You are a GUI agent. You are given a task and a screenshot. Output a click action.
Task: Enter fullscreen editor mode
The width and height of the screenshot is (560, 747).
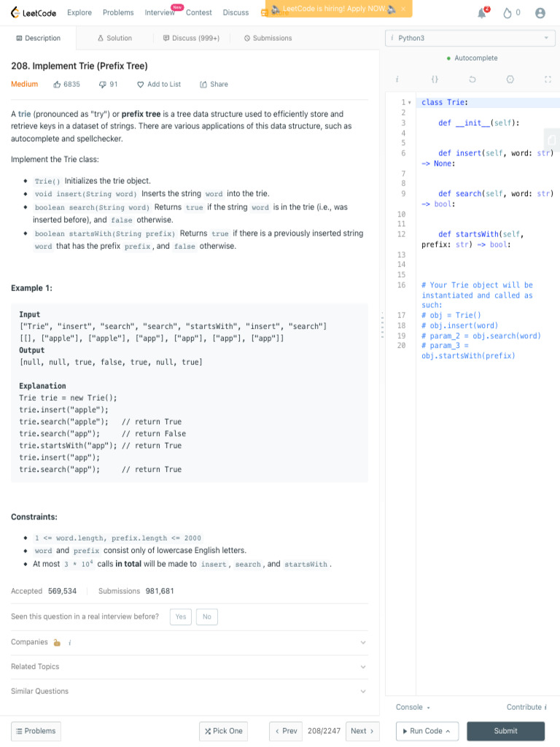tap(548, 79)
